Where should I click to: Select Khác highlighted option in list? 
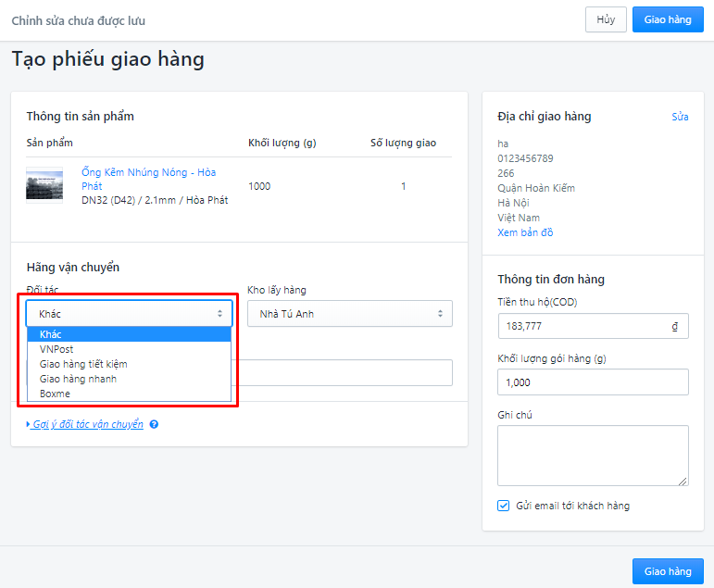(x=130, y=334)
